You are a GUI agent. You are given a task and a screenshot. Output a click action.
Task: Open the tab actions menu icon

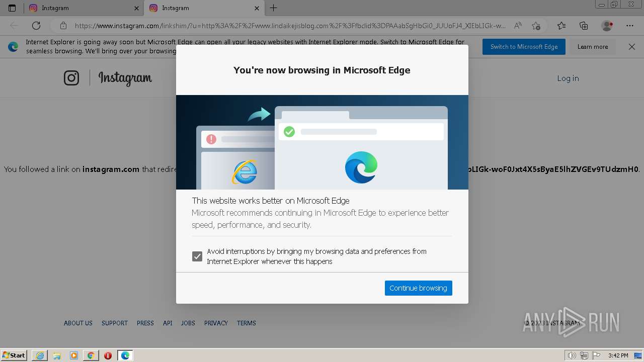coord(12,8)
